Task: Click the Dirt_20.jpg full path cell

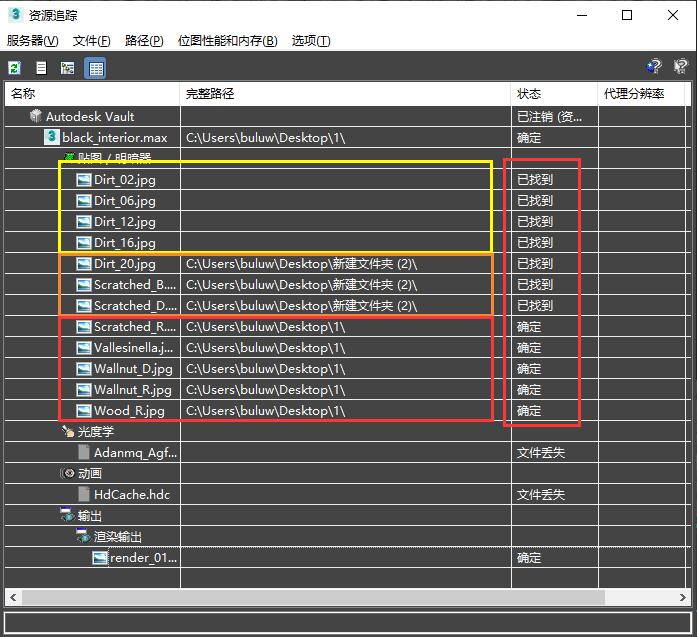Action: tap(345, 264)
